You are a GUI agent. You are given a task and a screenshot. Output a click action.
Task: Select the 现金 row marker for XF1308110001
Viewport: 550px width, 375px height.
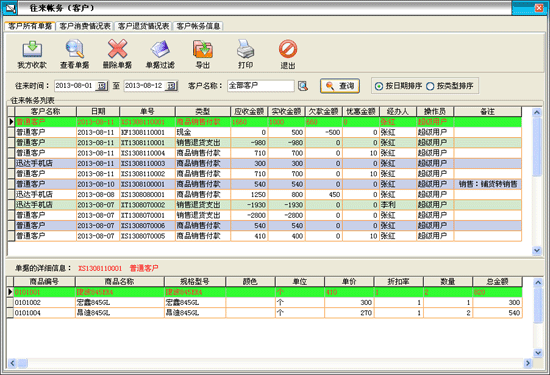11,132
